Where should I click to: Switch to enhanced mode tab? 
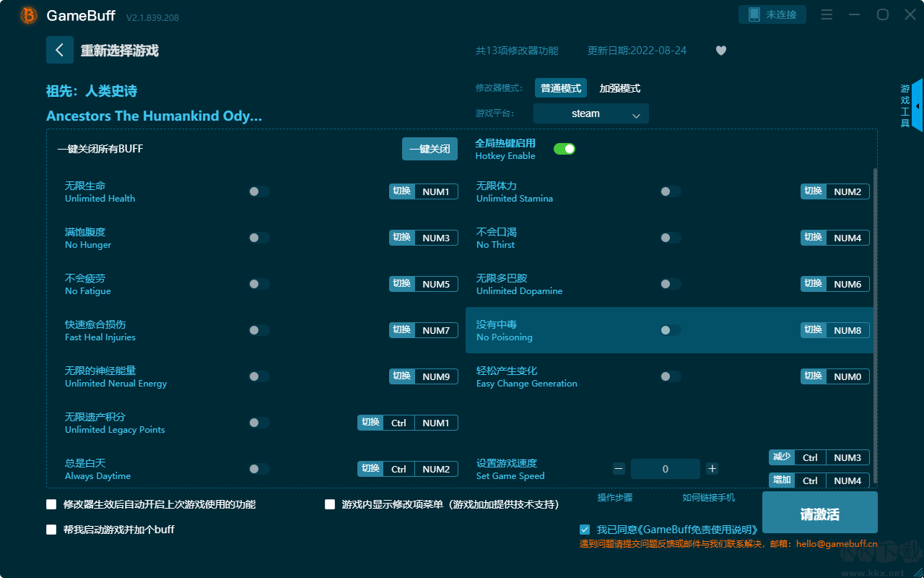click(619, 88)
